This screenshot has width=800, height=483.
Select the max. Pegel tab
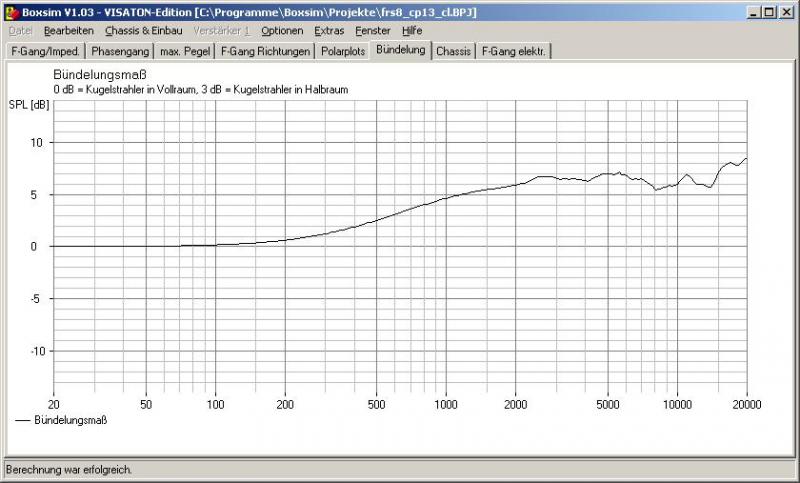tap(185, 51)
